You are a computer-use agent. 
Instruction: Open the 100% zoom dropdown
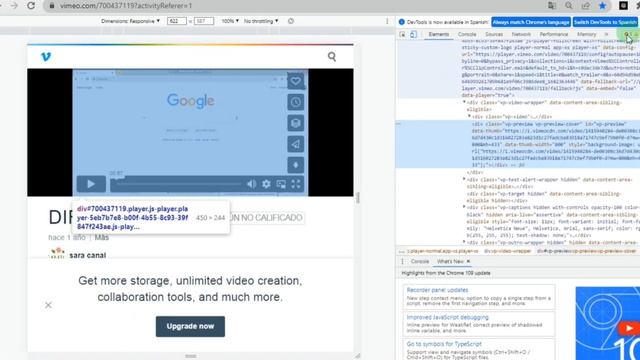(230, 21)
